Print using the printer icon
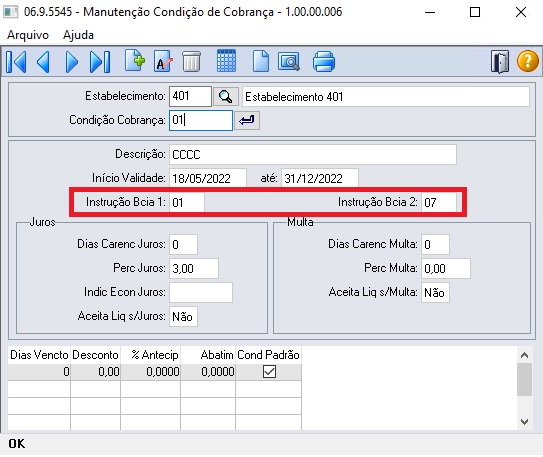Image resolution: width=543 pixels, height=457 pixels. click(x=323, y=62)
